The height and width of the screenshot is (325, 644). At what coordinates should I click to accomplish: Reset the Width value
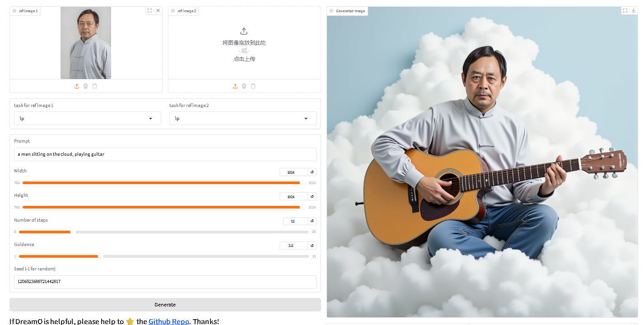(x=312, y=172)
